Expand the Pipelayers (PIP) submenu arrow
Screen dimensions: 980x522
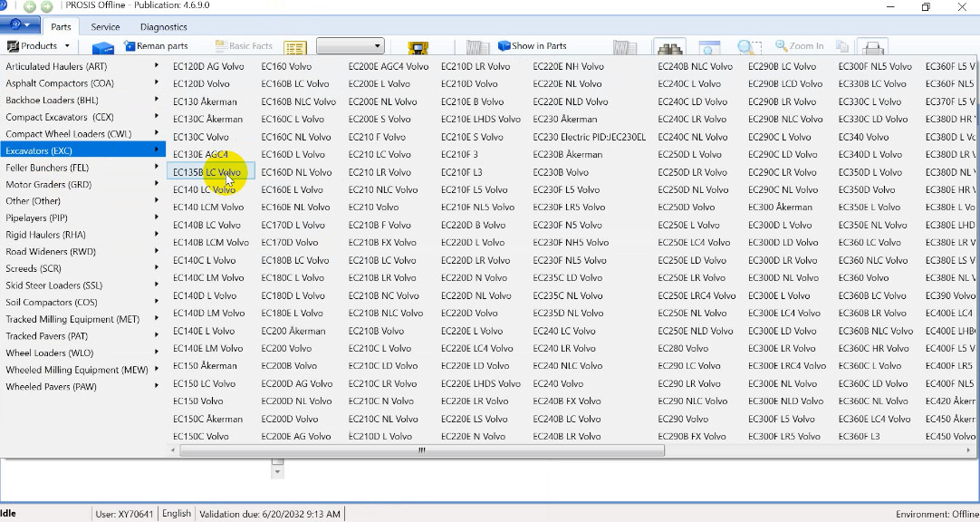click(157, 217)
